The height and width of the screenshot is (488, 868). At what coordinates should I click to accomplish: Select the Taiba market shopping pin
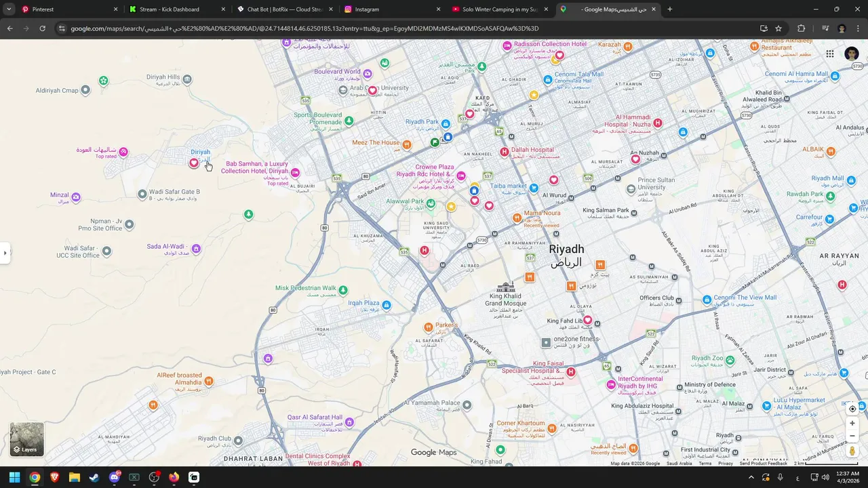[534, 188]
